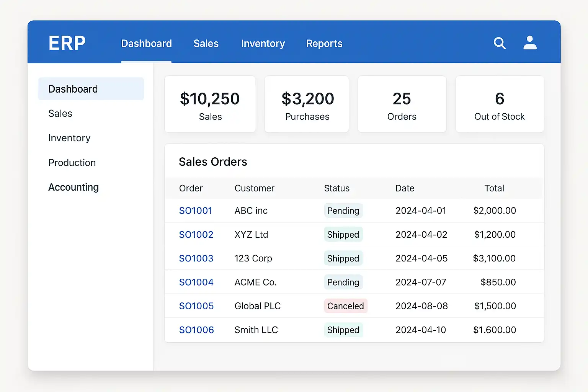This screenshot has height=392, width=588.
Task: Open the $10,250 Sales summary card
Action: [x=210, y=104]
